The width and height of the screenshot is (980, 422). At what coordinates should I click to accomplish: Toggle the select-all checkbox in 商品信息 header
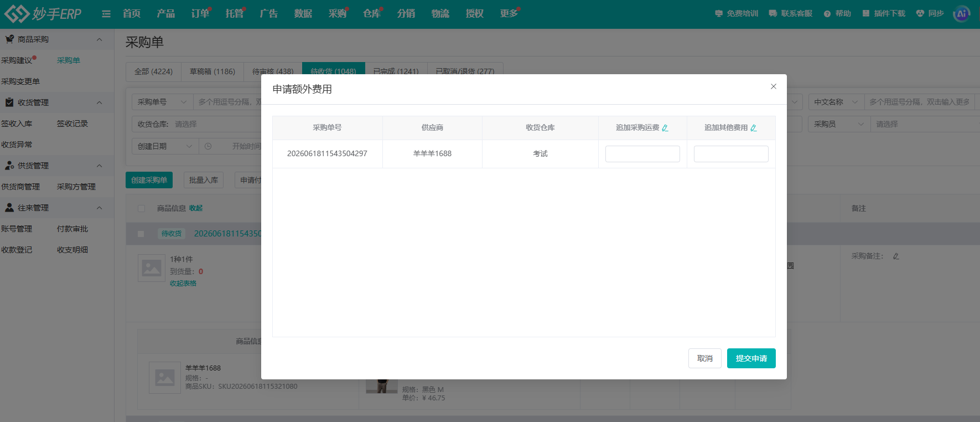pos(141,208)
